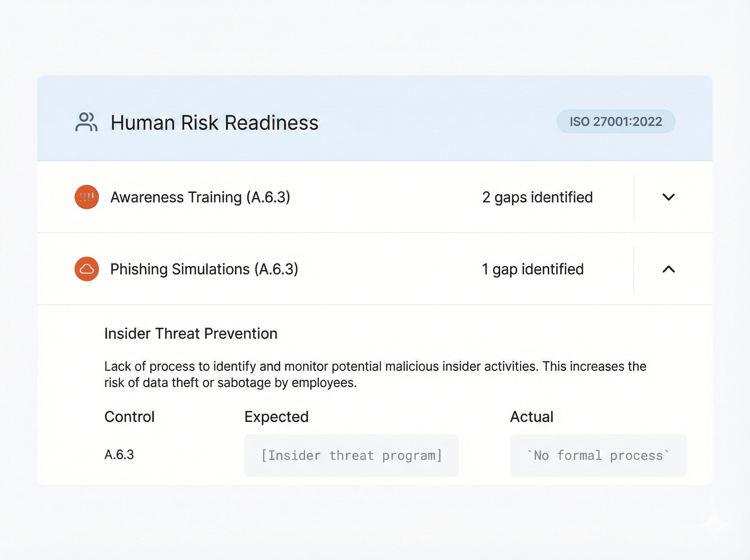750x560 pixels.
Task: Click the 1 gap identified label
Action: coord(532,269)
